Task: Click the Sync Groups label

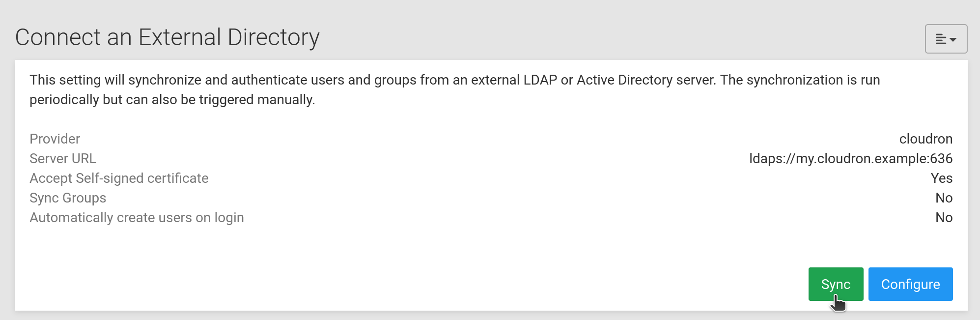Action: (68, 198)
